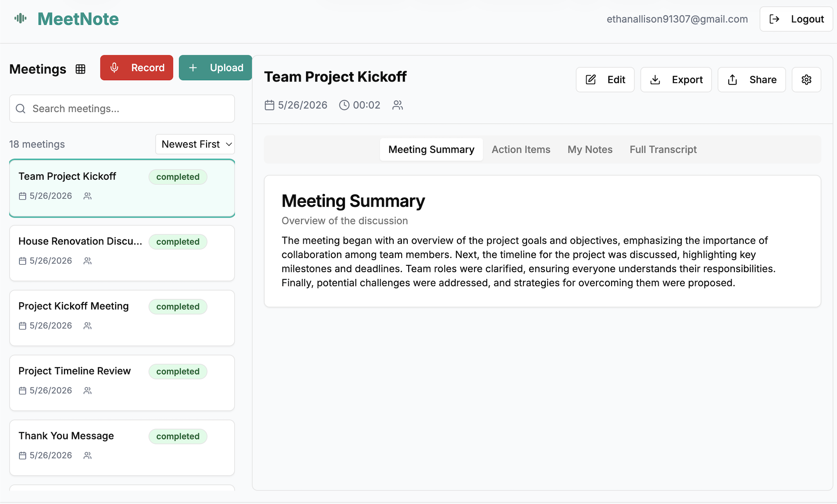This screenshot has width=837, height=504.
Task: Edit the Team Project Kickoff meeting
Action: click(x=605, y=80)
